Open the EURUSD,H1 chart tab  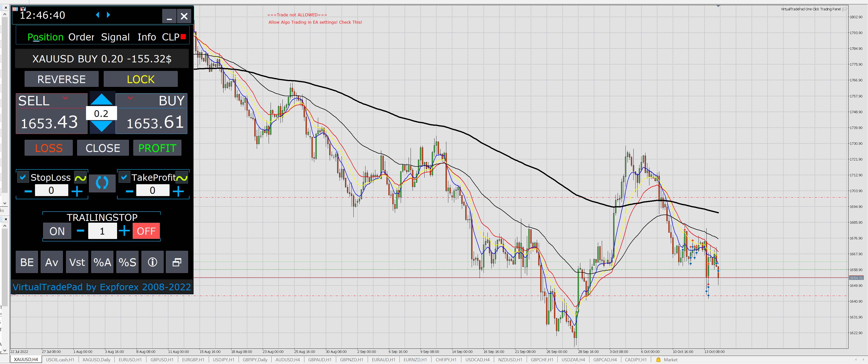130,360
